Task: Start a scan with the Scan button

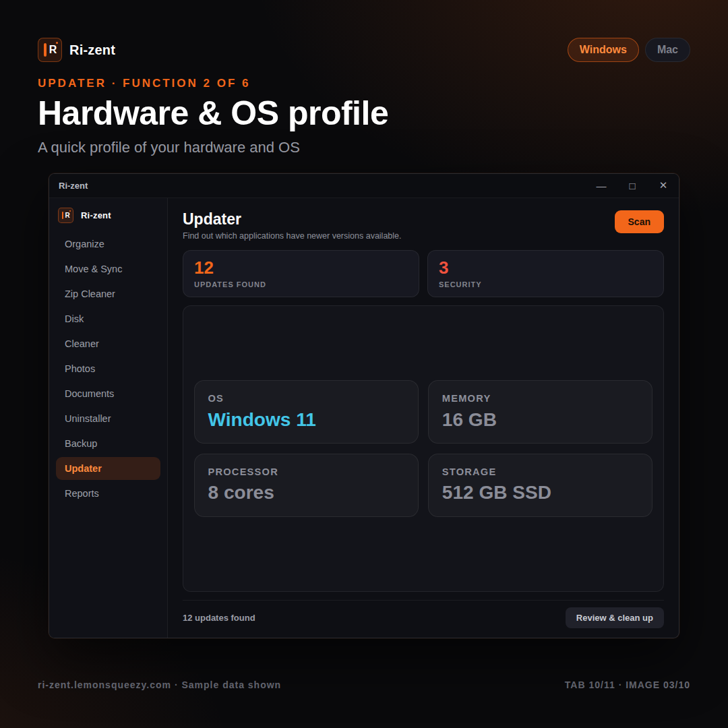Action: tap(639, 222)
